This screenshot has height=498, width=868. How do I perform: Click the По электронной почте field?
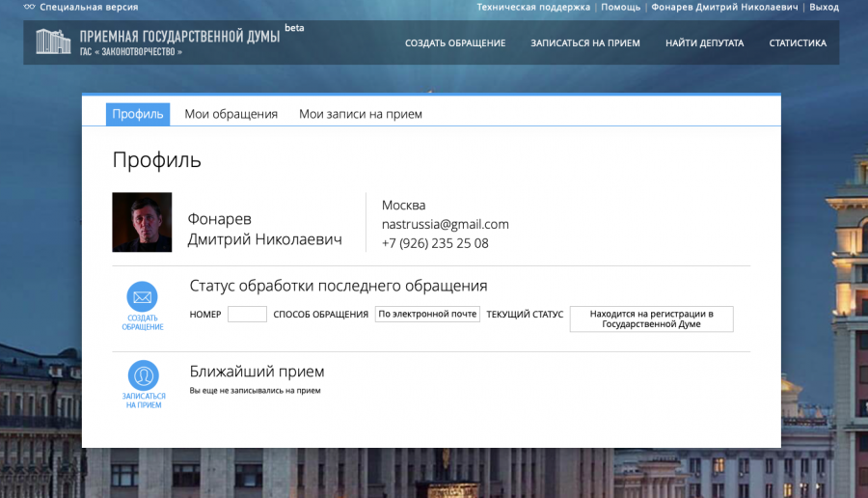click(427, 314)
